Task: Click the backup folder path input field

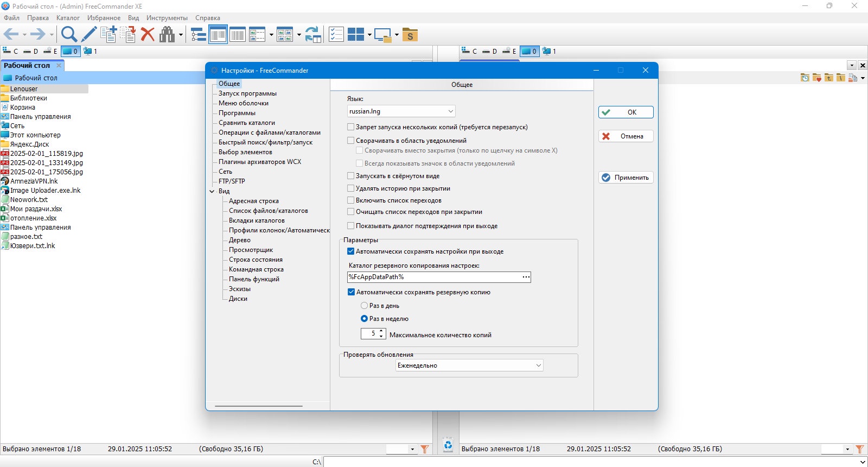Action: pos(434,277)
